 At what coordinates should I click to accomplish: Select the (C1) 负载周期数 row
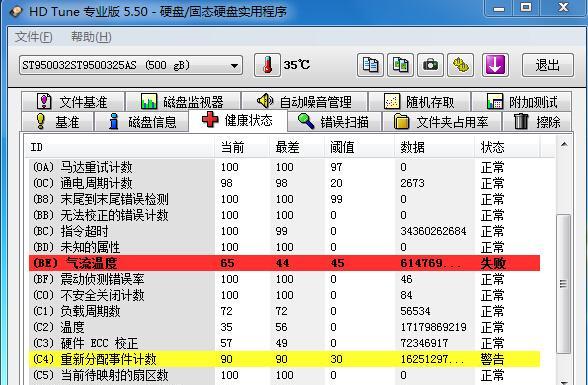[x=285, y=311]
